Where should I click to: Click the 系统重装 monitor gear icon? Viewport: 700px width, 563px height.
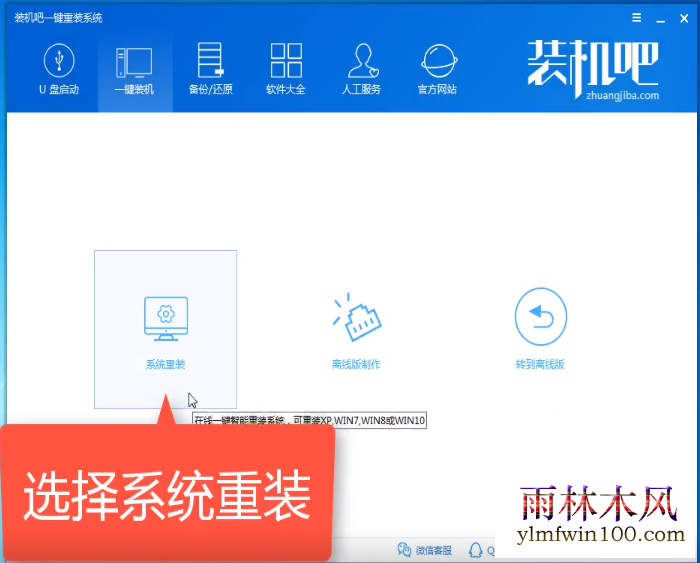pos(166,318)
